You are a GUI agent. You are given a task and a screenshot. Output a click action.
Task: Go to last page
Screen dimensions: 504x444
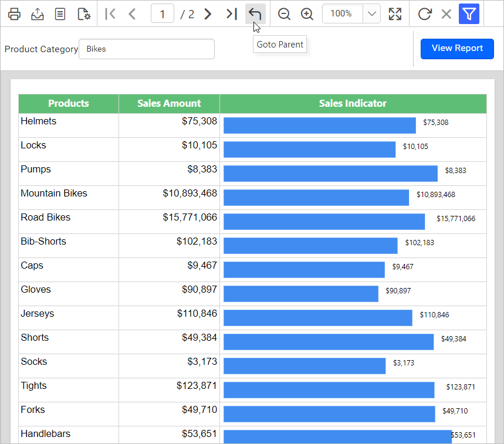pyautogui.click(x=231, y=14)
